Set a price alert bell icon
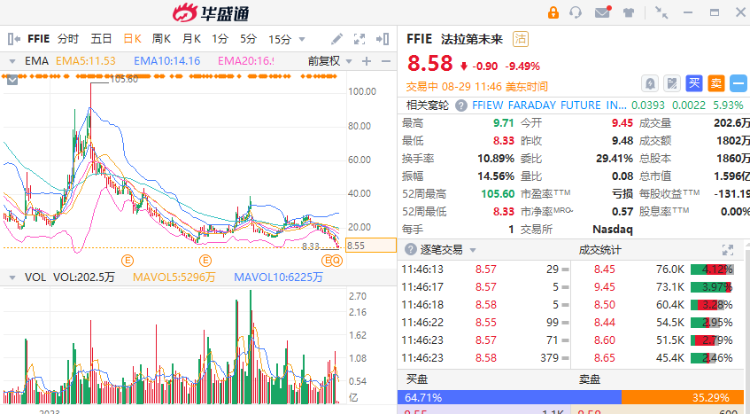The image size is (750, 414). (x=650, y=84)
